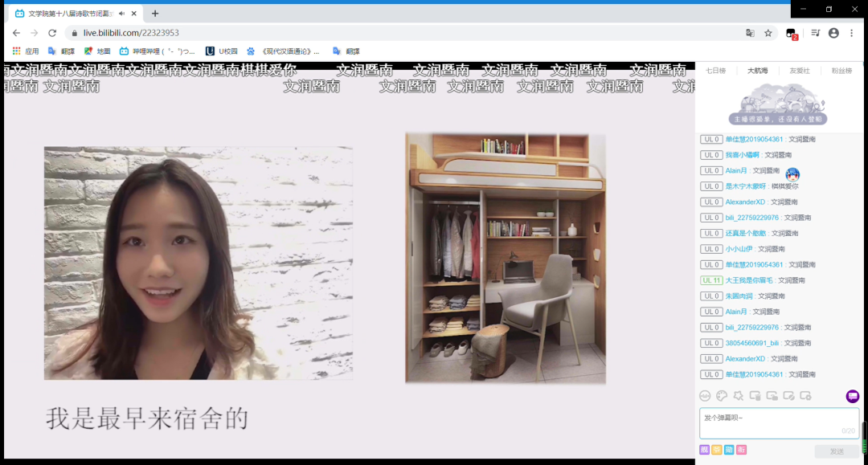Bookmark this page with the star icon
The width and height of the screenshot is (868, 465).
tap(768, 33)
